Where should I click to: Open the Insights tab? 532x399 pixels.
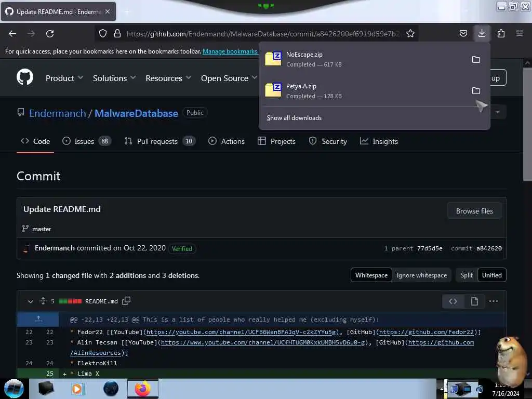(x=379, y=141)
